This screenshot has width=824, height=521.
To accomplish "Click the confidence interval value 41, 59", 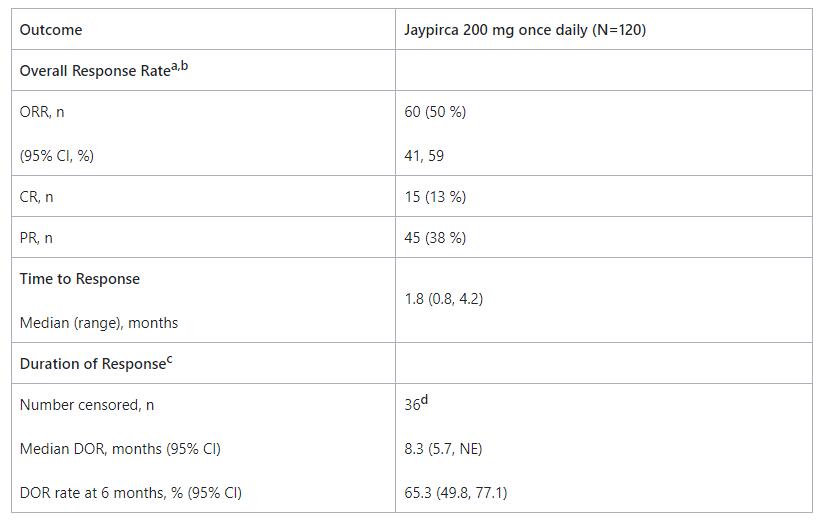I will tap(424, 155).
